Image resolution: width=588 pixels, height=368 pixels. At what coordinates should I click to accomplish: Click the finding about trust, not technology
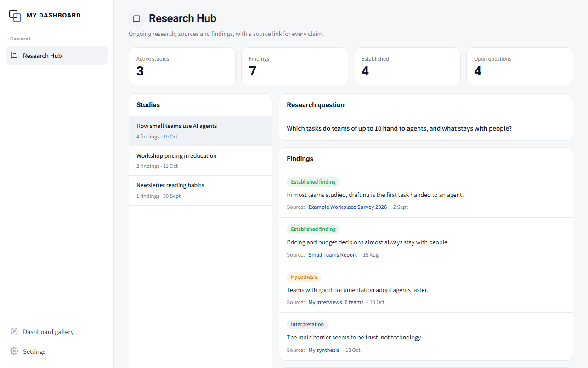355,337
